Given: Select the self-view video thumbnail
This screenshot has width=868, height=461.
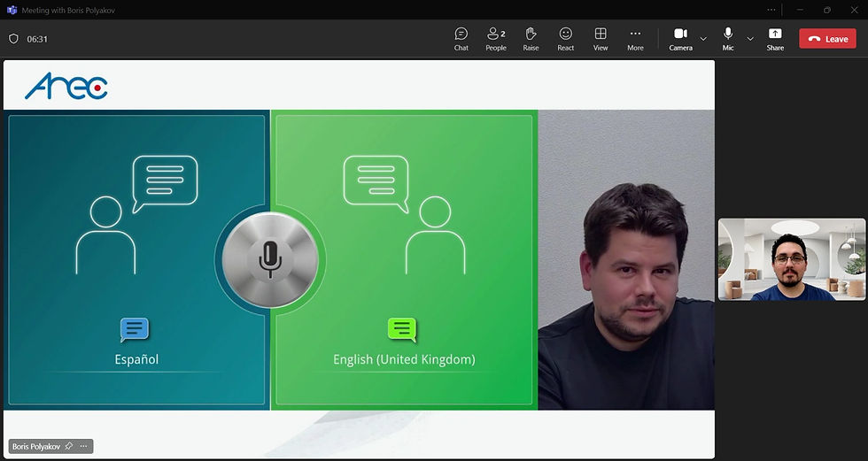Looking at the screenshot, I should click(x=792, y=259).
